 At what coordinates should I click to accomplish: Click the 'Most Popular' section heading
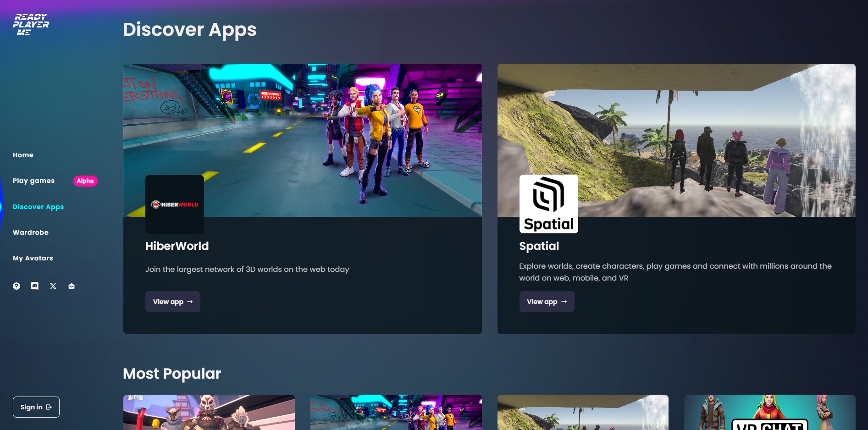[172, 374]
